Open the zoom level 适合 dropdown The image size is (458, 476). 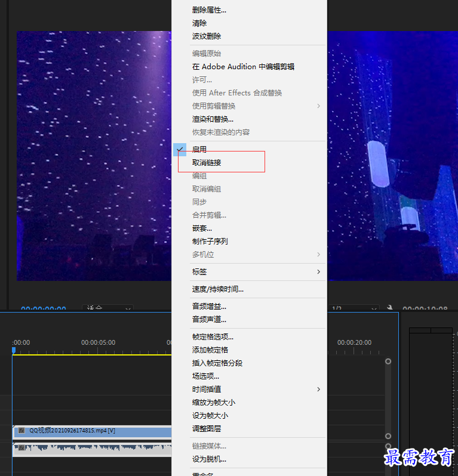pyautogui.click(x=108, y=308)
